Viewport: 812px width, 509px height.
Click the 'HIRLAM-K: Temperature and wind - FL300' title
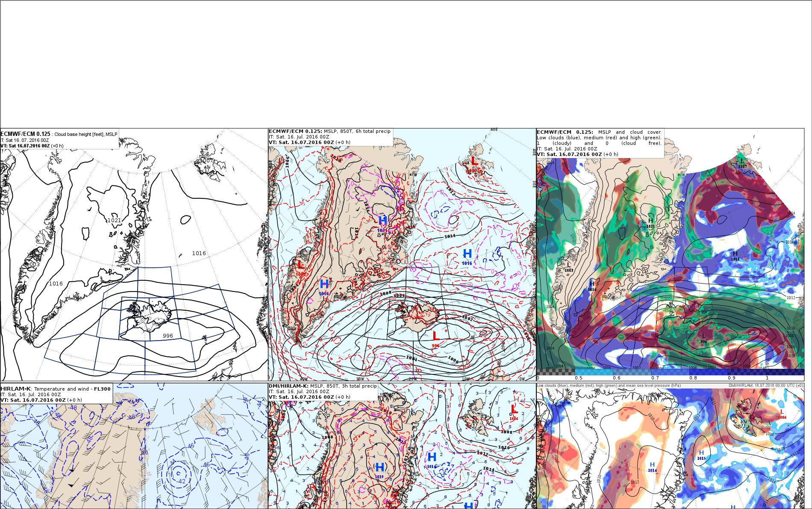[56, 389]
